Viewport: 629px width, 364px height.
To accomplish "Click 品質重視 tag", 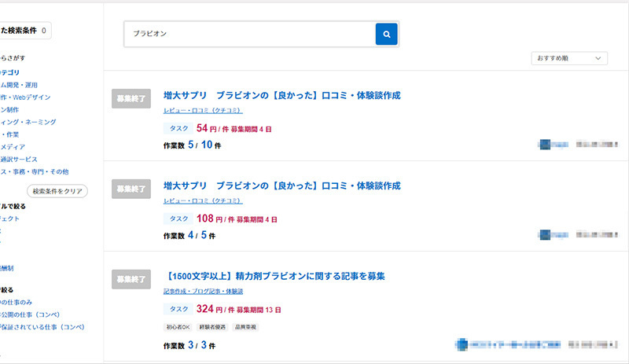I will [x=245, y=327].
